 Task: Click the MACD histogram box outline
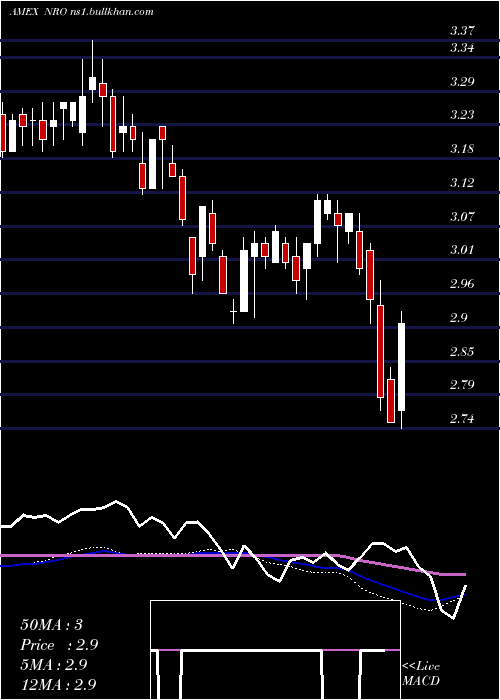tap(275, 650)
